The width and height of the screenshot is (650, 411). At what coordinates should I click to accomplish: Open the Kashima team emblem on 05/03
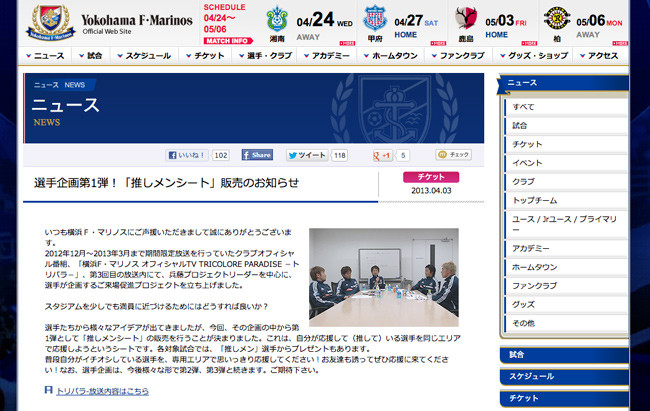point(466,18)
